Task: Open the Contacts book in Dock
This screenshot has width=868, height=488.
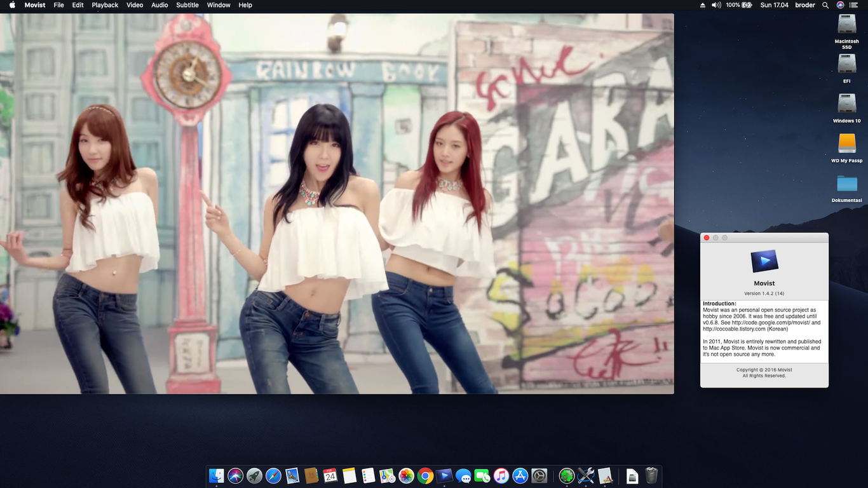Action: (x=311, y=475)
